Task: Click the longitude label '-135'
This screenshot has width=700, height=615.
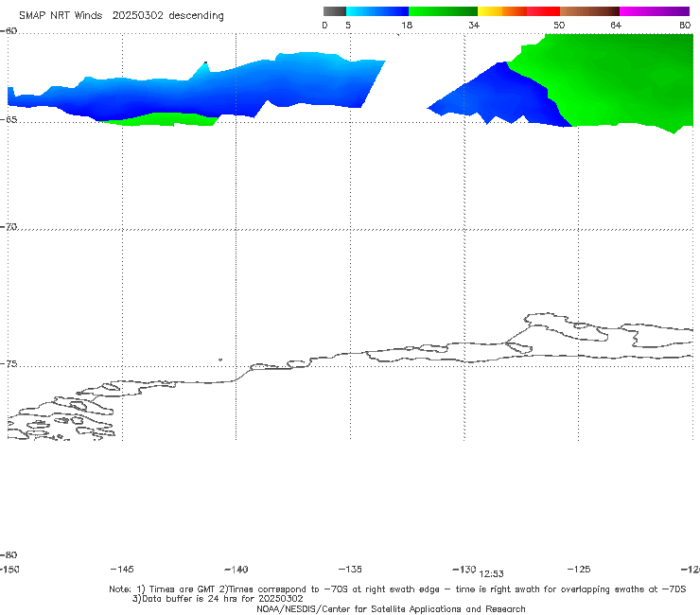Action: 350,570
